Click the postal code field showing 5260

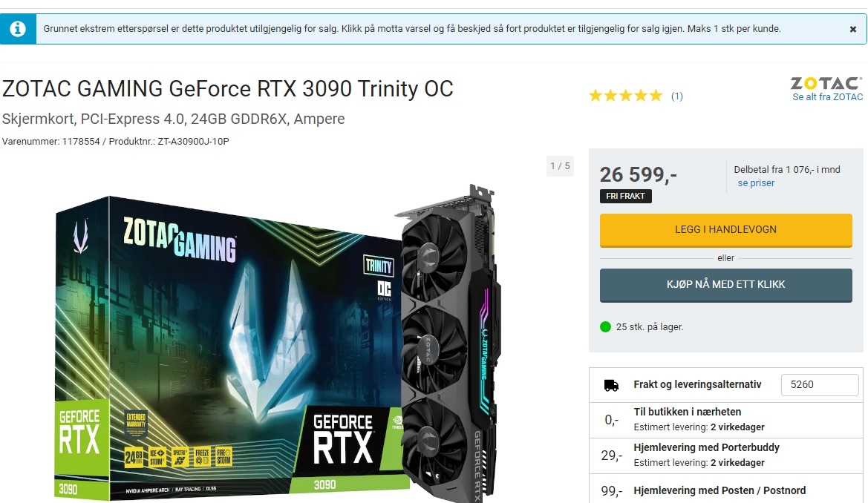coord(820,384)
